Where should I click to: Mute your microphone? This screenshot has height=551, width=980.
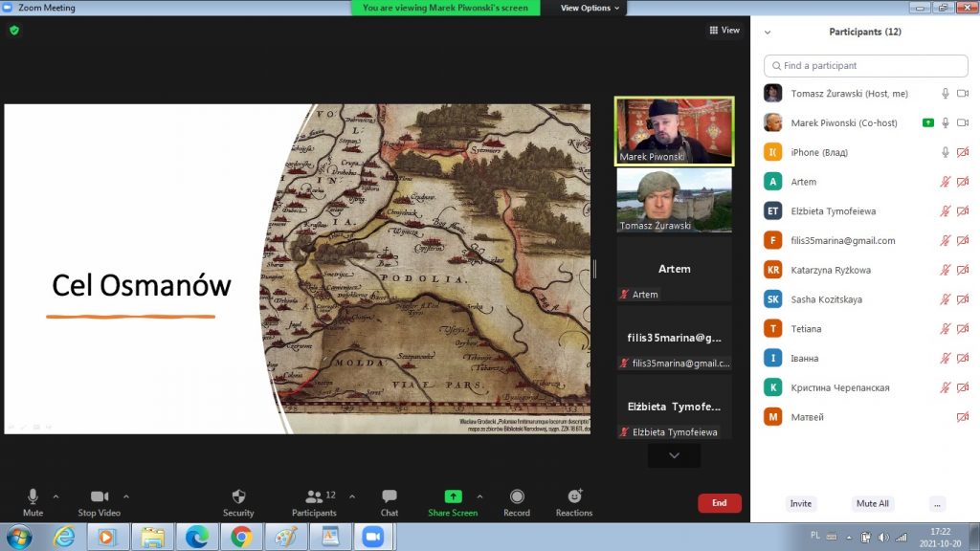[x=33, y=497]
